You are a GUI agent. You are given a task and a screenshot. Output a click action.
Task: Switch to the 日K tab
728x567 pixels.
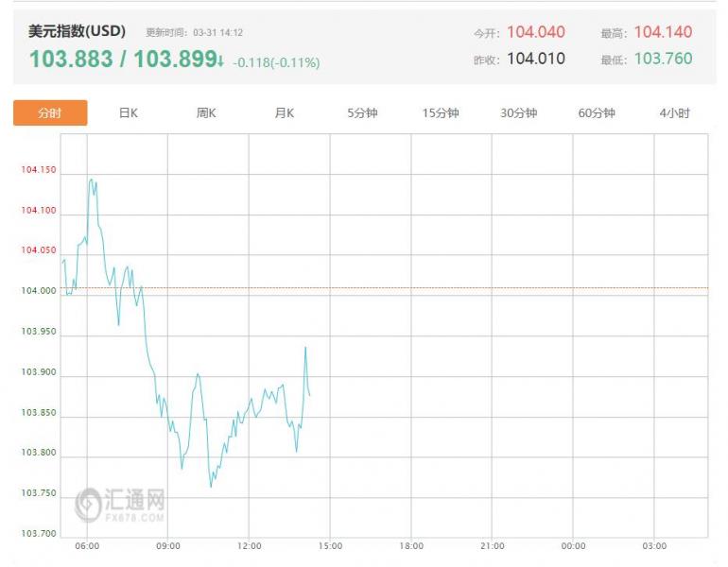pyautogui.click(x=129, y=113)
